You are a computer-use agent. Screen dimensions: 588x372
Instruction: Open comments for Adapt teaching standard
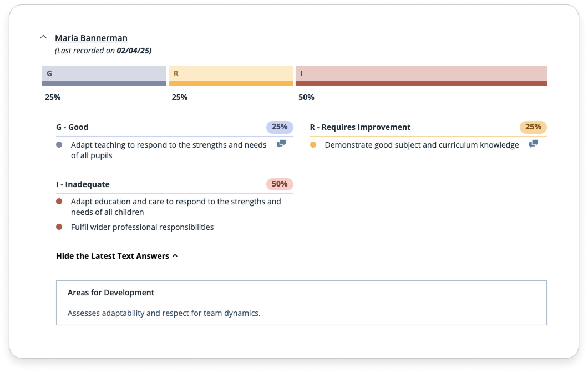click(281, 144)
